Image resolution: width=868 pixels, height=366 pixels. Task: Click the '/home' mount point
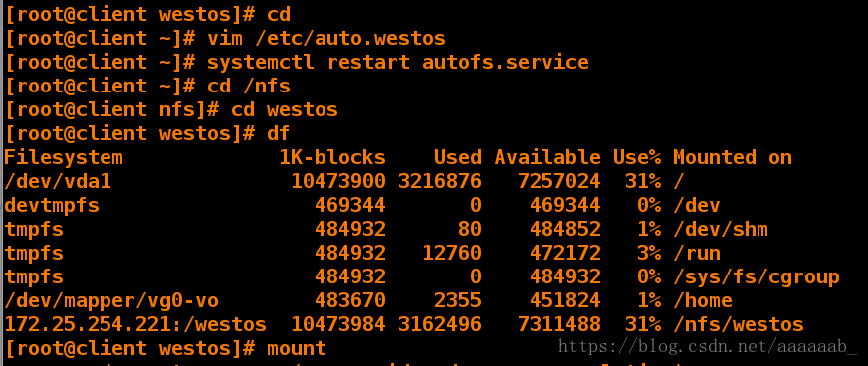703,300
